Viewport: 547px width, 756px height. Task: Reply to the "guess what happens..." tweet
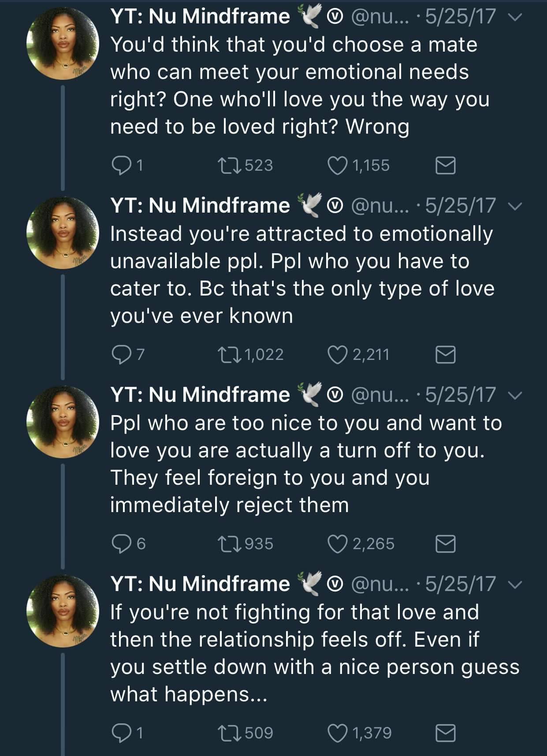(x=120, y=733)
